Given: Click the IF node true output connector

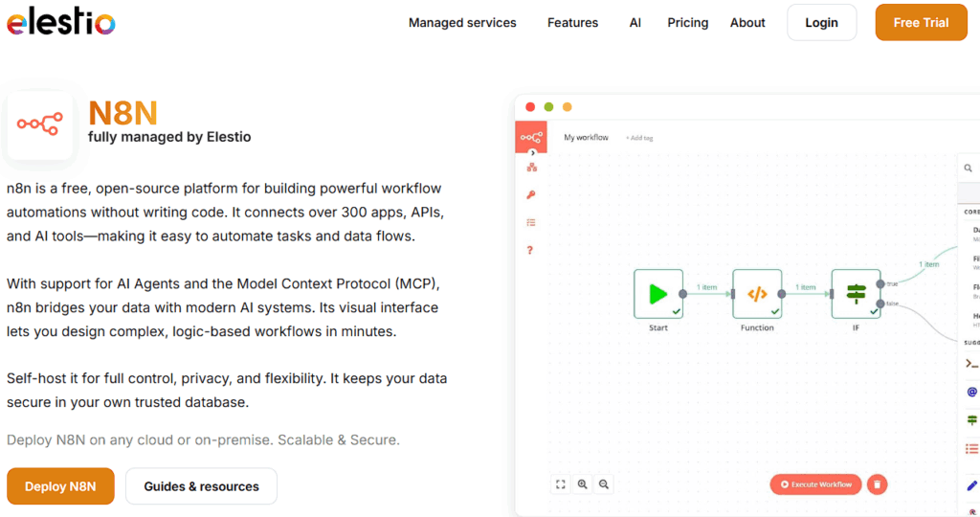Looking at the screenshot, I should (880, 283).
